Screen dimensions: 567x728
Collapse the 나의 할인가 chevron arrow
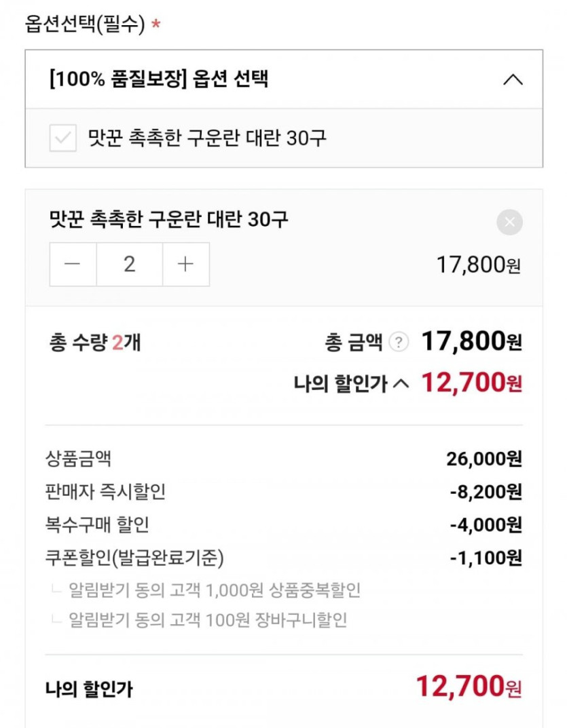tap(401, 384)
